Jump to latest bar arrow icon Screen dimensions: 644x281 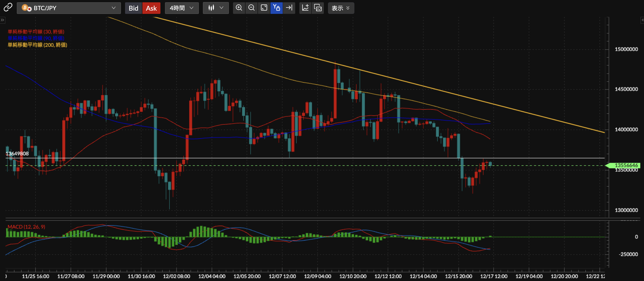click(x=289, y=8)
